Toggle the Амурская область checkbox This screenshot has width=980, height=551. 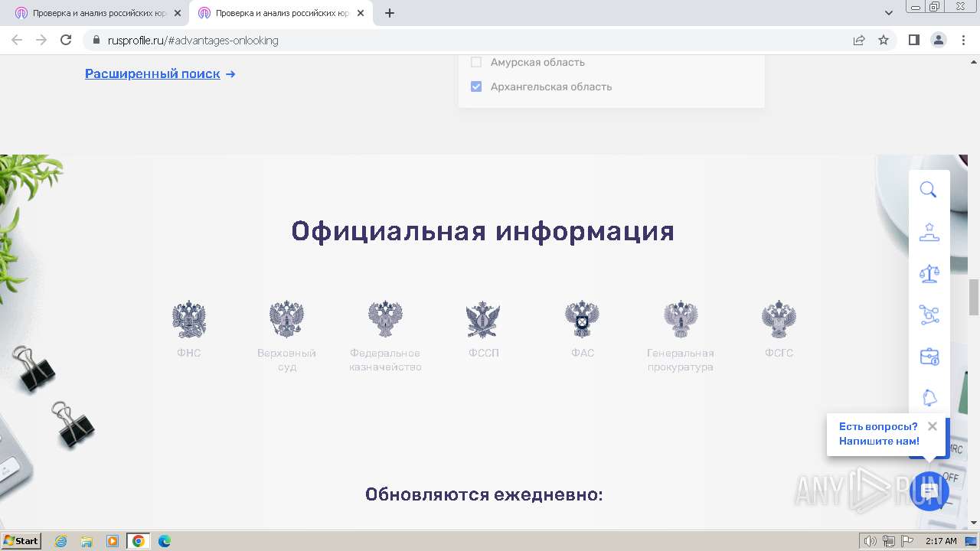(x=476, y=62)
